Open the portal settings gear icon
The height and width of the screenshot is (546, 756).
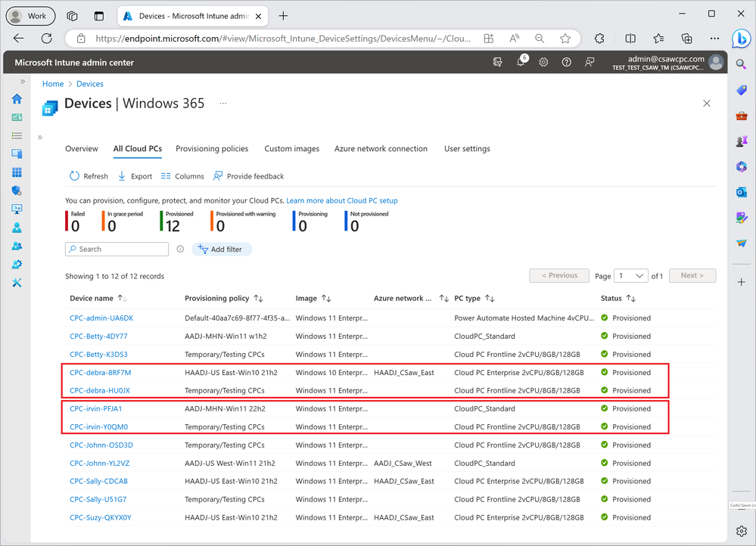(543, 62)
